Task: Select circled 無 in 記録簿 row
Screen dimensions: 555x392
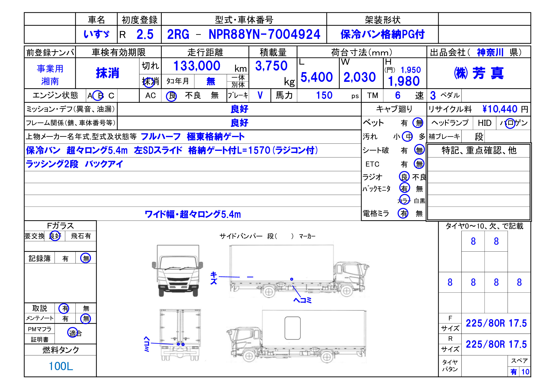Action: (x=85, y=258)
